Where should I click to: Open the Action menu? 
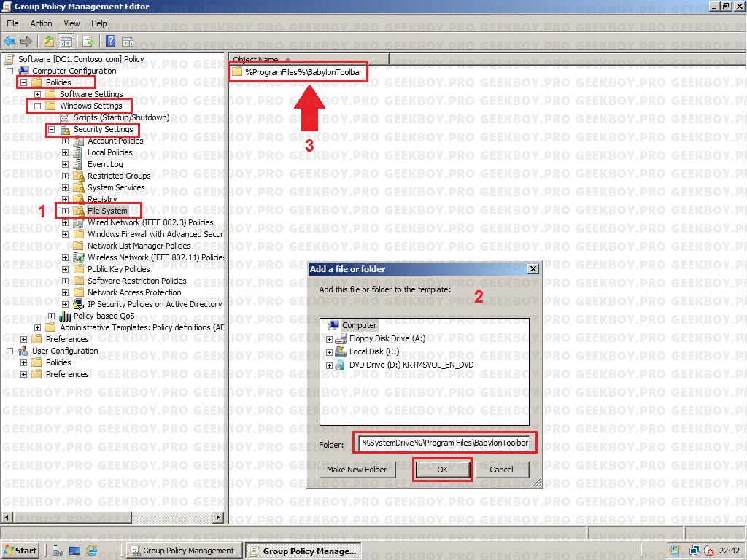pos(41,23)
